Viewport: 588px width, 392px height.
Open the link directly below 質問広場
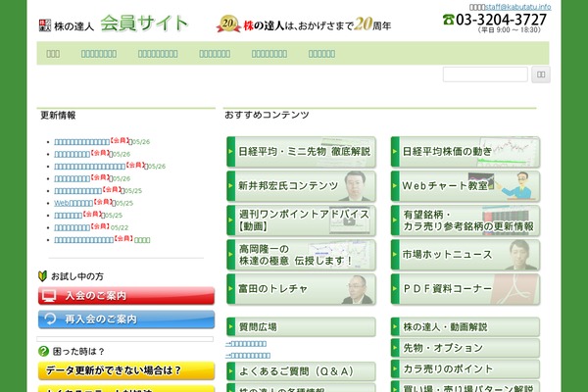tap(246, 344)
